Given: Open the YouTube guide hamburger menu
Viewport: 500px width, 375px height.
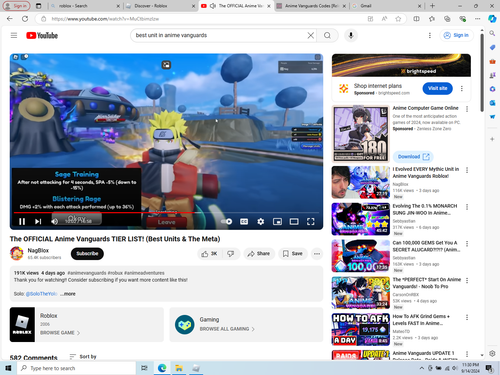Looking at the screenshot, I should (14, 35).
